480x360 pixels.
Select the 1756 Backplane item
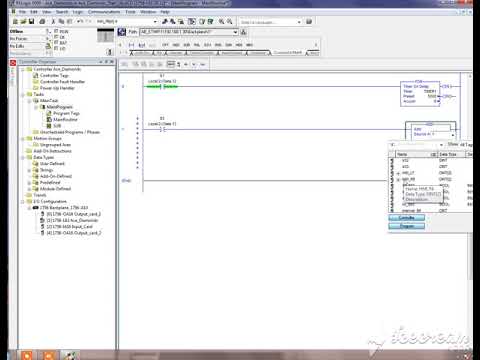click(x=64, y=208)
